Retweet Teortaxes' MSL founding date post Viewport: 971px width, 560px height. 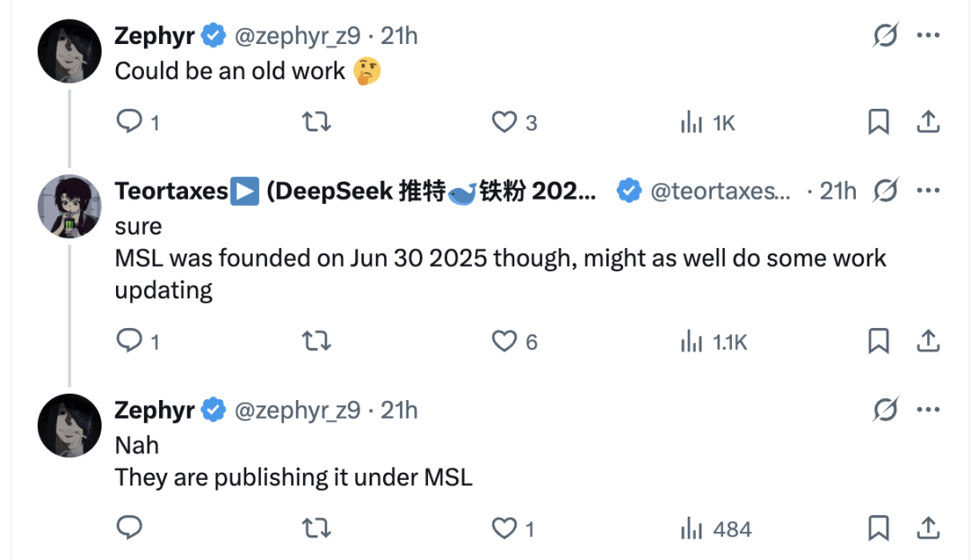coord(316,342)
